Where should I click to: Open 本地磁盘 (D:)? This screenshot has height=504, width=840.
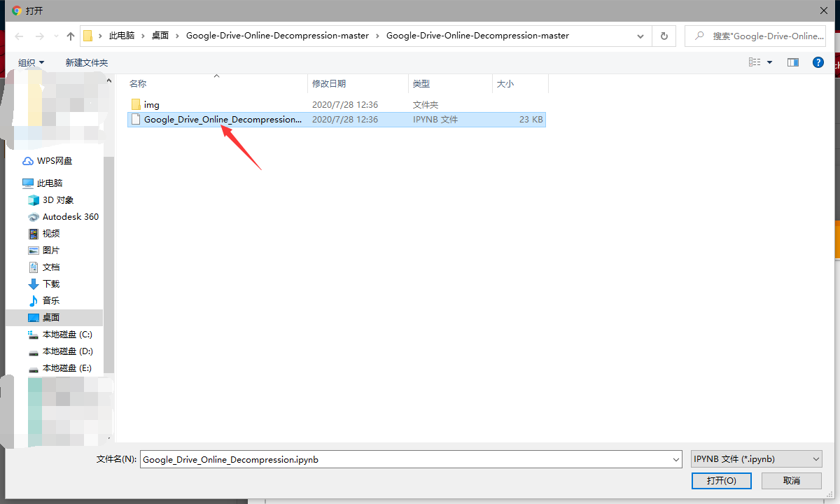[67, 351]
